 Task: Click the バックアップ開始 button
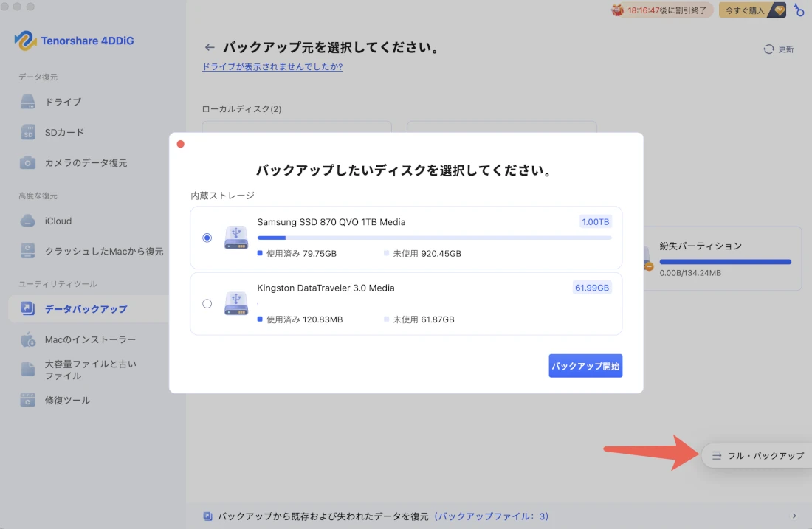[585, 366]
